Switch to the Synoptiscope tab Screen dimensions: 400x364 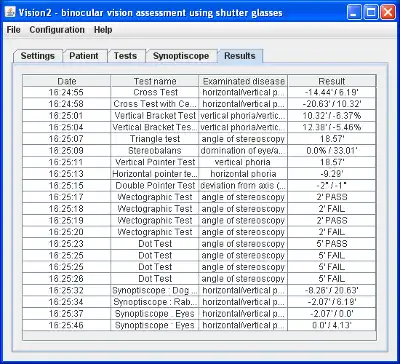181,56
